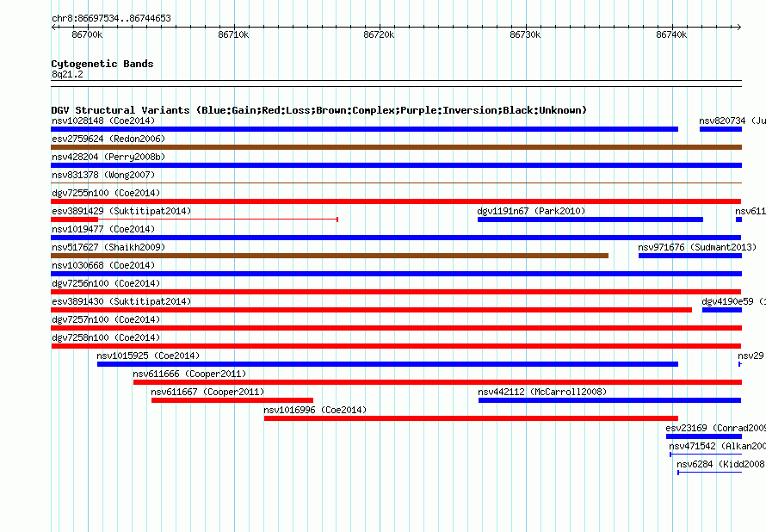Click the blue bar for nsv1028148 (Coe2014)
The image size is (766, 532).
[364, 129]
